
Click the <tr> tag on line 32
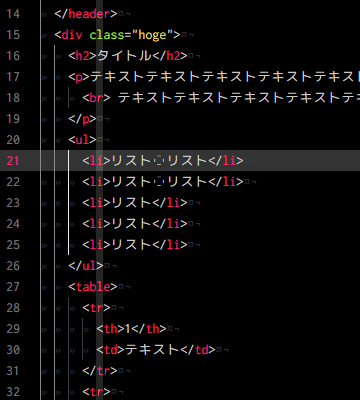[96, 392]
